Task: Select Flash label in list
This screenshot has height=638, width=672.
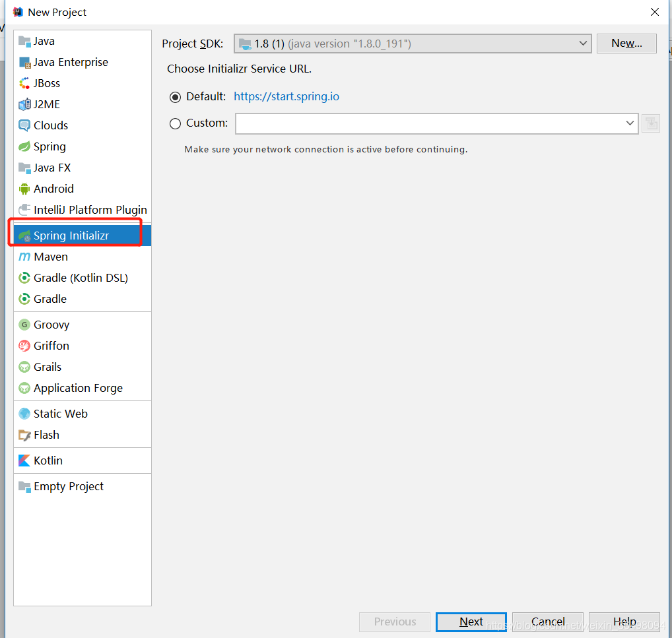Action: click(46, 435)
